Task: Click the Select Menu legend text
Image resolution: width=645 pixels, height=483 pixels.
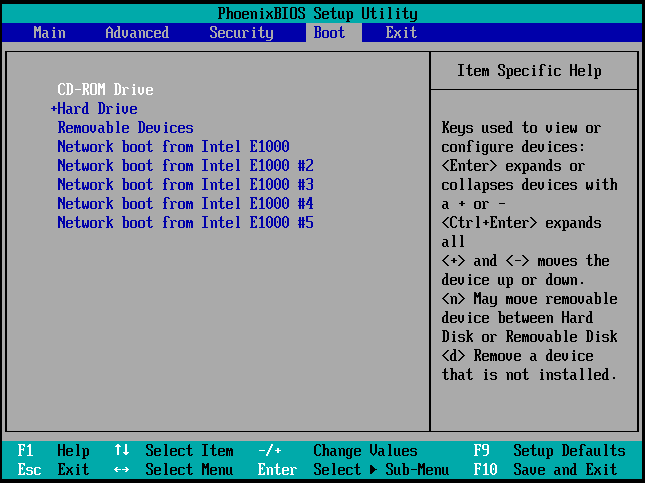Action: 189,469
